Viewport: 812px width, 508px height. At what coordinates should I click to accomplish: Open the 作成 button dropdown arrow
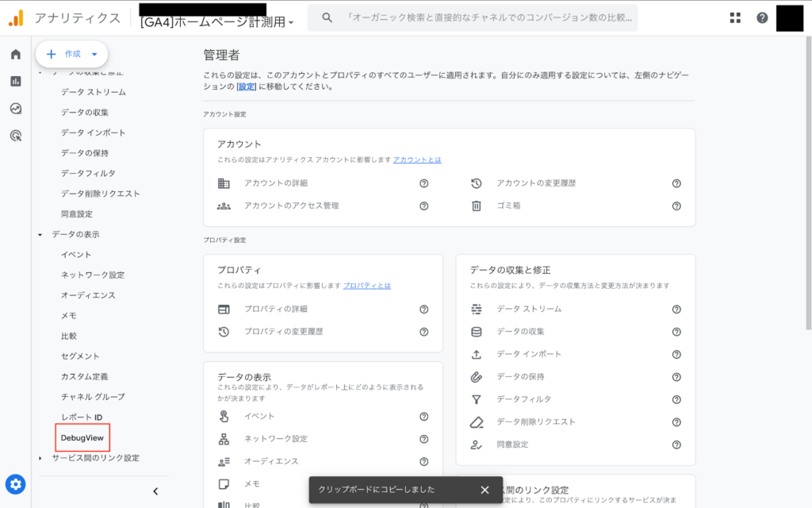93,54
